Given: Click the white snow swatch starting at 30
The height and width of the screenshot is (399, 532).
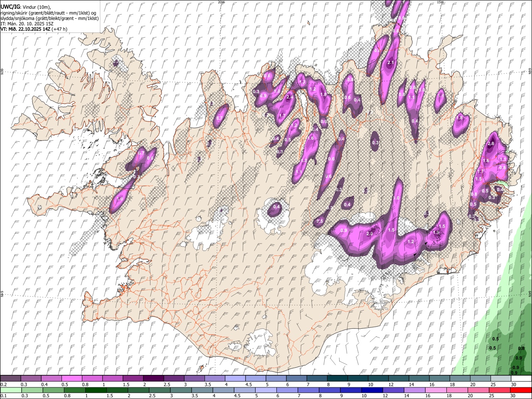Looking at the screenshot, I should [522, 379].
